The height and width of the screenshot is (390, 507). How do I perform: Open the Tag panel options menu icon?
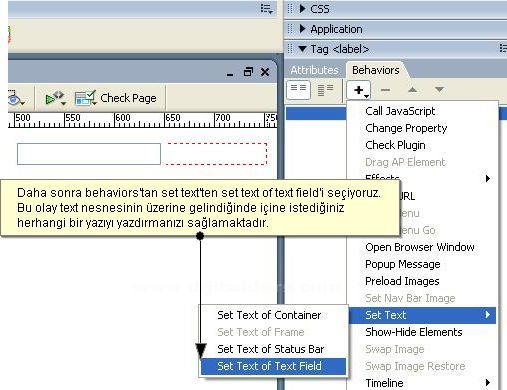503,48
